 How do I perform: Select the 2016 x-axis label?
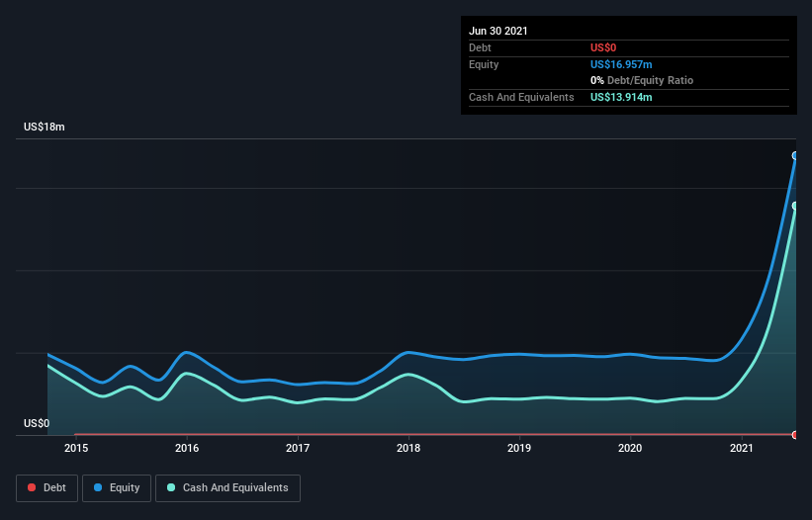(187, 448)
